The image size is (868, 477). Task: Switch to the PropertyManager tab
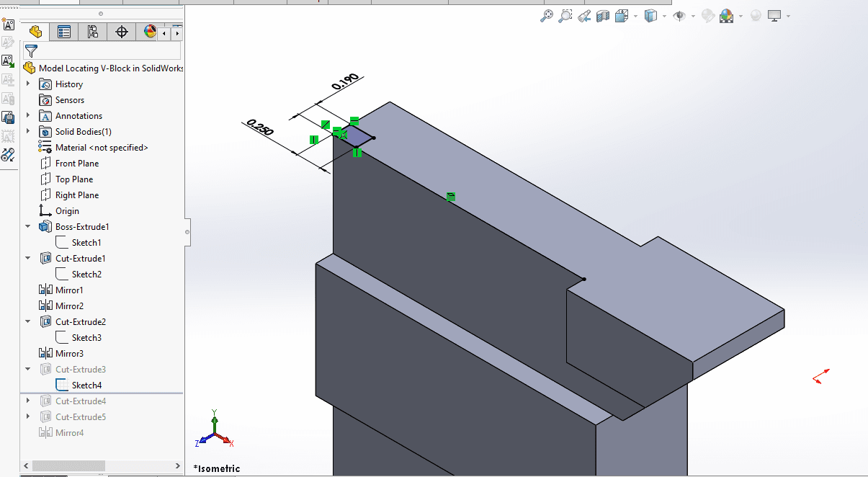pyautogui.click(x=63, y=32)
